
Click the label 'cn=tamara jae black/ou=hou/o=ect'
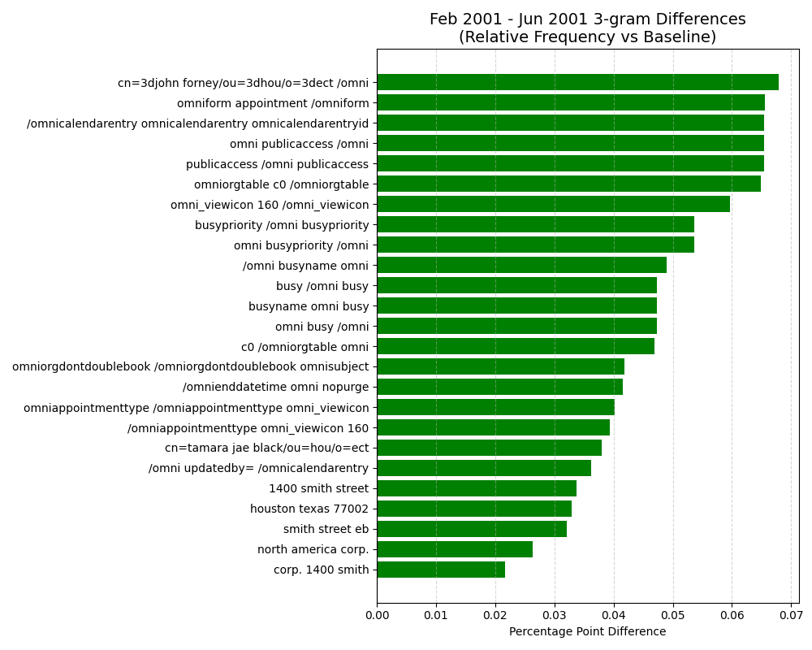266,448
